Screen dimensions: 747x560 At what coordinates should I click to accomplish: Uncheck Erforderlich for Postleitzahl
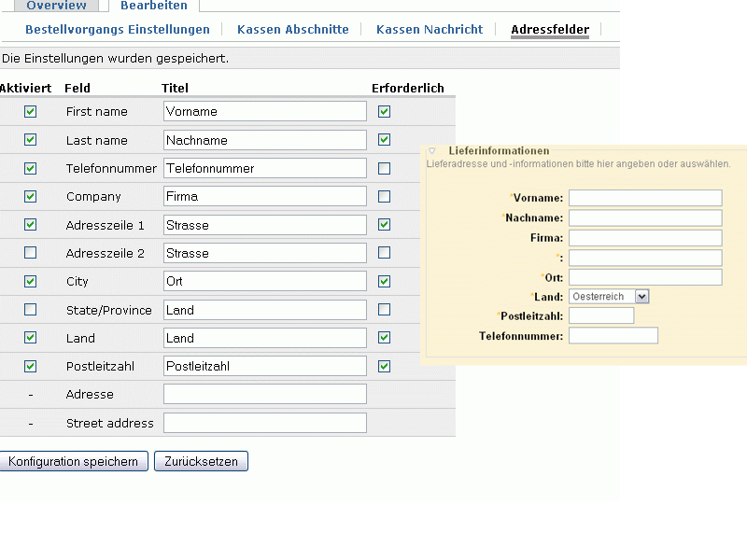click(x=384, y=367)
